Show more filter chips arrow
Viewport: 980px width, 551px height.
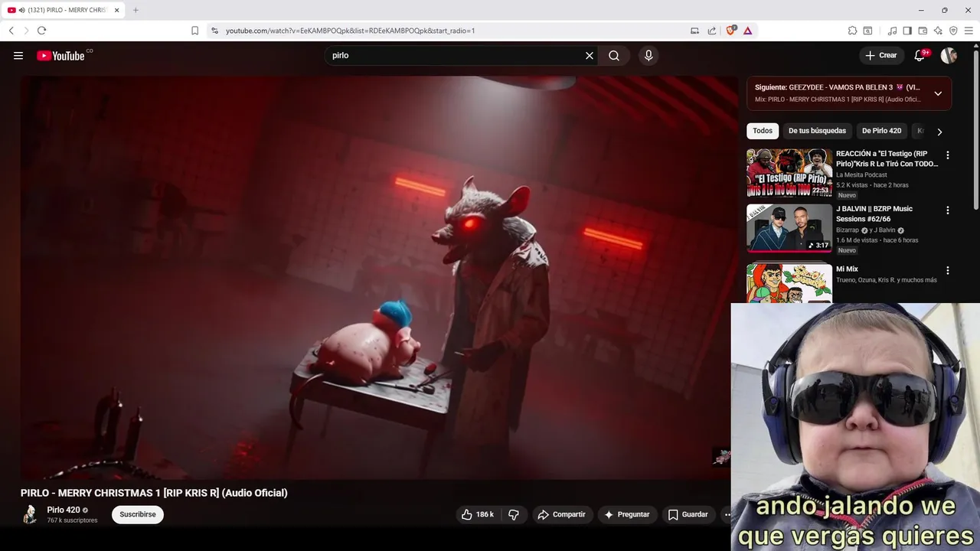click(x=939, y=132)
